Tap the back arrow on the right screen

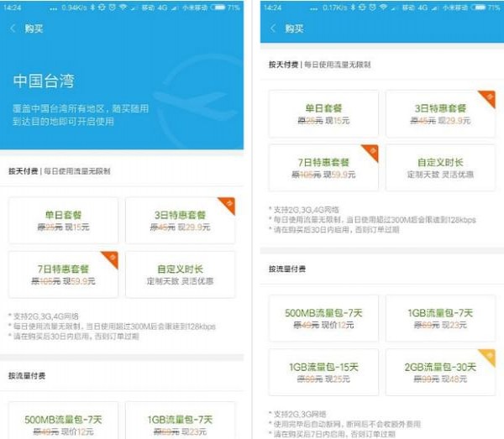(272, 29)
